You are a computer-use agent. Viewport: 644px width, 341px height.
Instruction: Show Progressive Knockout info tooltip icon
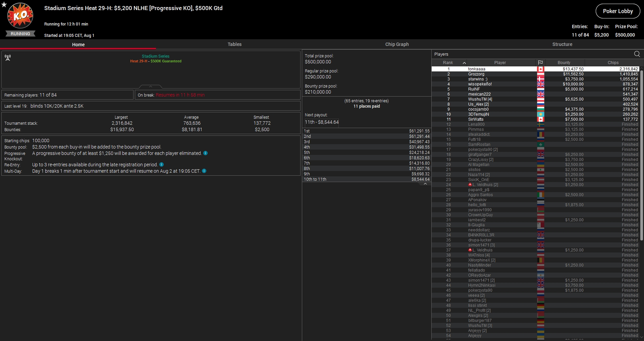pos(206,153)
